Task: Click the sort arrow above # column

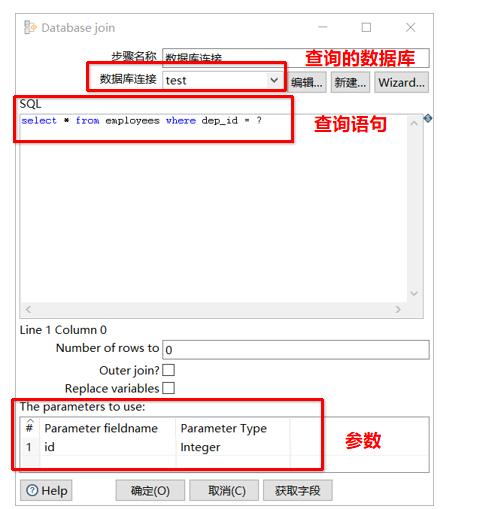Action: [30, 421]
